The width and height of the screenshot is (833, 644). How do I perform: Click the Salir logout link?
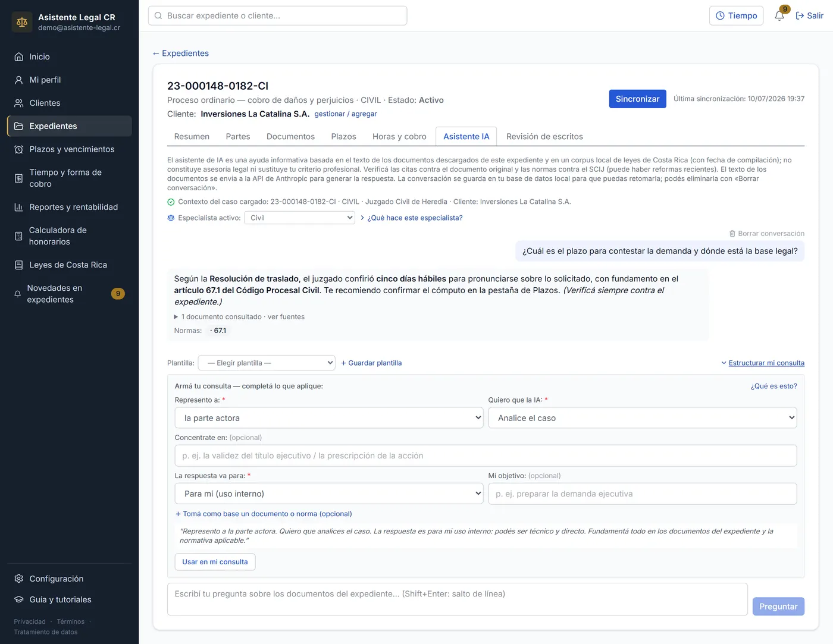click(x=809, y=16)
